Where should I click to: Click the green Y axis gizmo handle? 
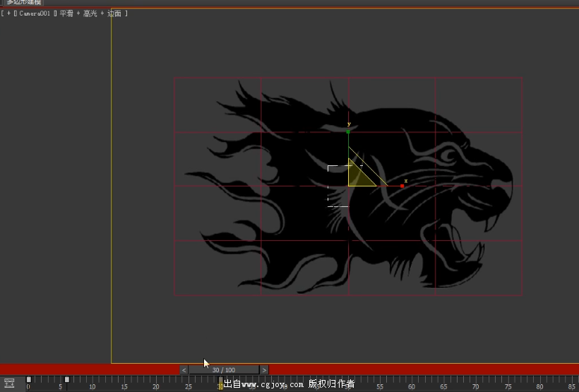348,131
